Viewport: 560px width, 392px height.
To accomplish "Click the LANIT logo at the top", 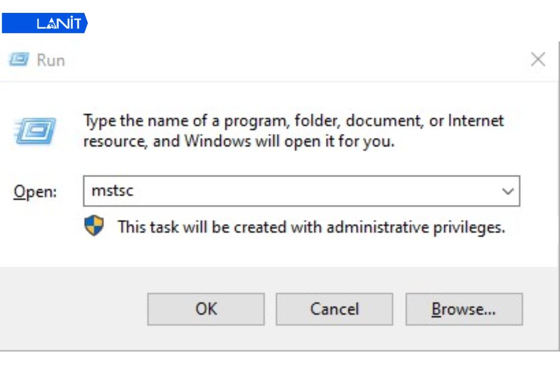I will click(45, 24).
